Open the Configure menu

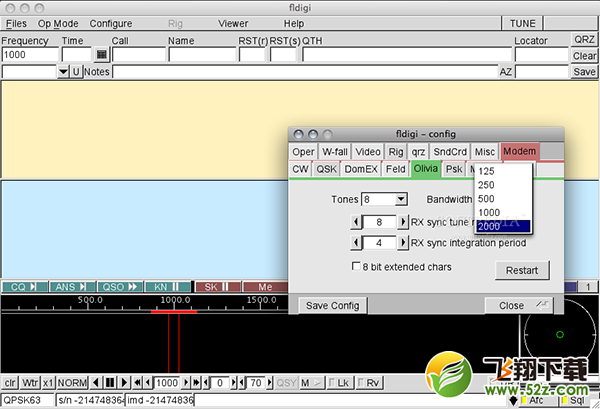(x=111, y=24)
